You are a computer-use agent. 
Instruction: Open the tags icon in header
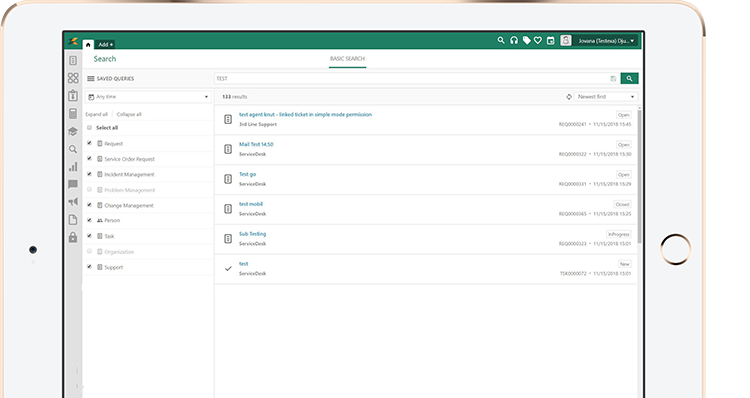pyautogui.click(x=526, y=41)
